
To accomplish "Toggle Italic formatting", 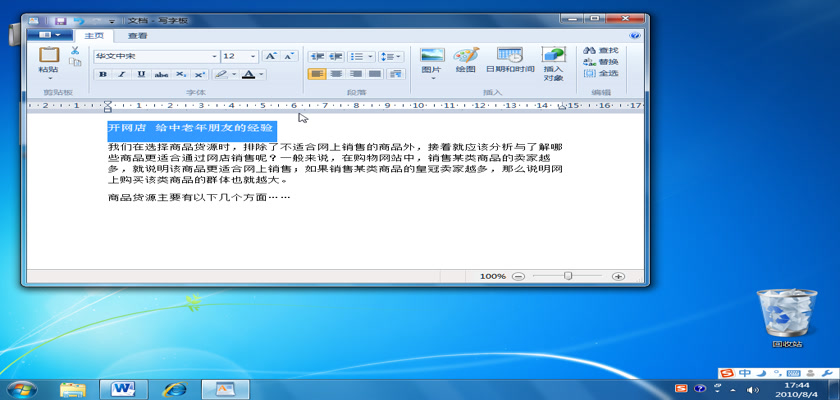I will (122, 74).
